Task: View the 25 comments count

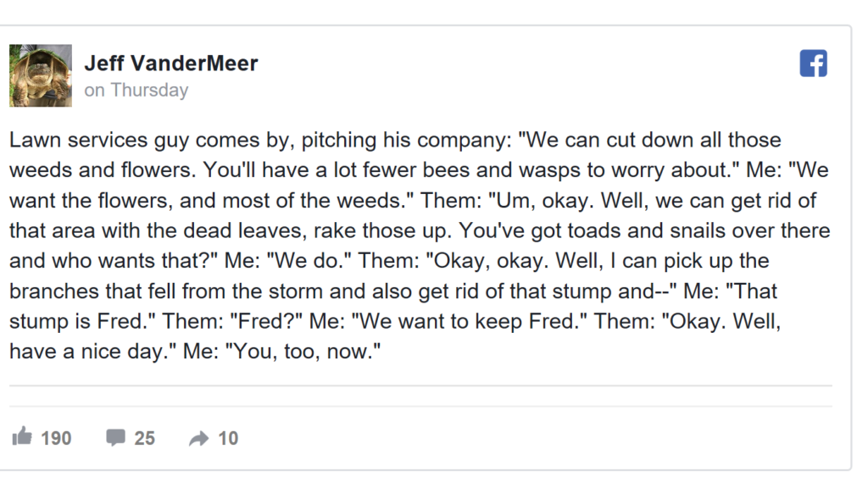Action: click(x=144, y=438)
